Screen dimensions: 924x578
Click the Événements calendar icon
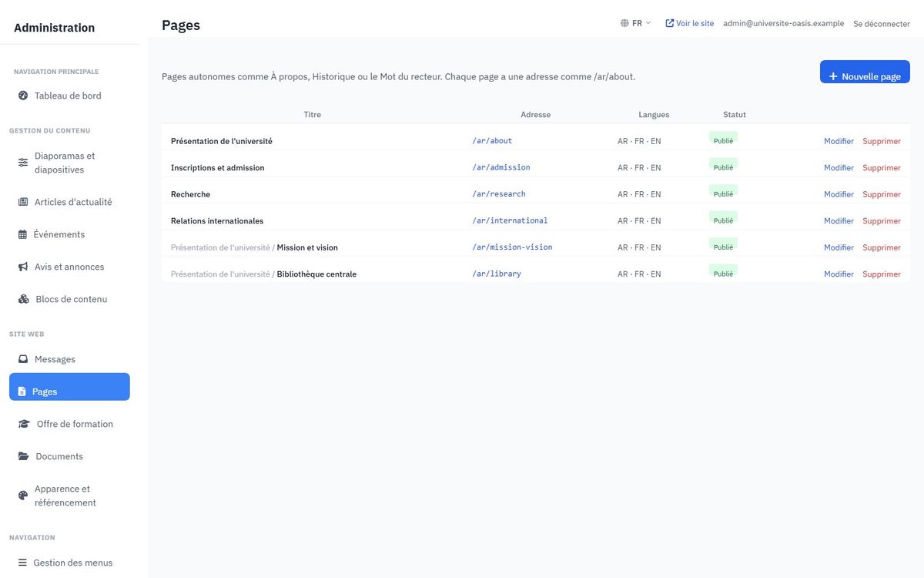pyautogui.click(x=22, y=234)
